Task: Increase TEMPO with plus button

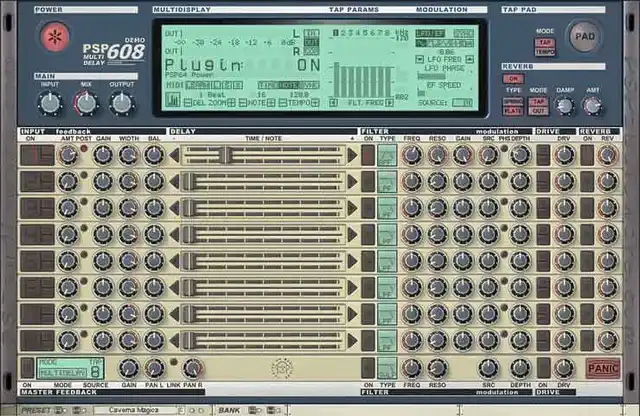Action: 315,103
